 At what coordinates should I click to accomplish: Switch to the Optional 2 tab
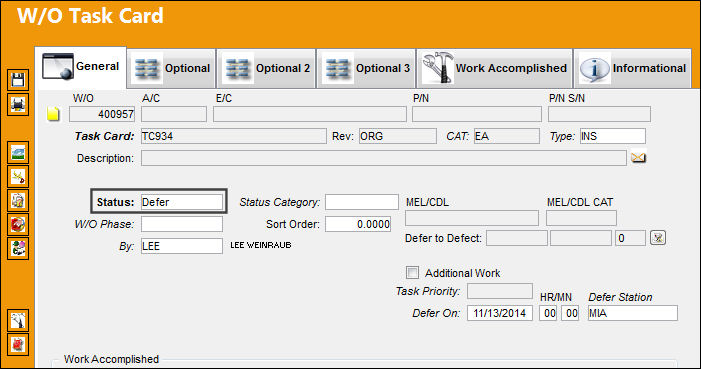(x=266, y=68)
